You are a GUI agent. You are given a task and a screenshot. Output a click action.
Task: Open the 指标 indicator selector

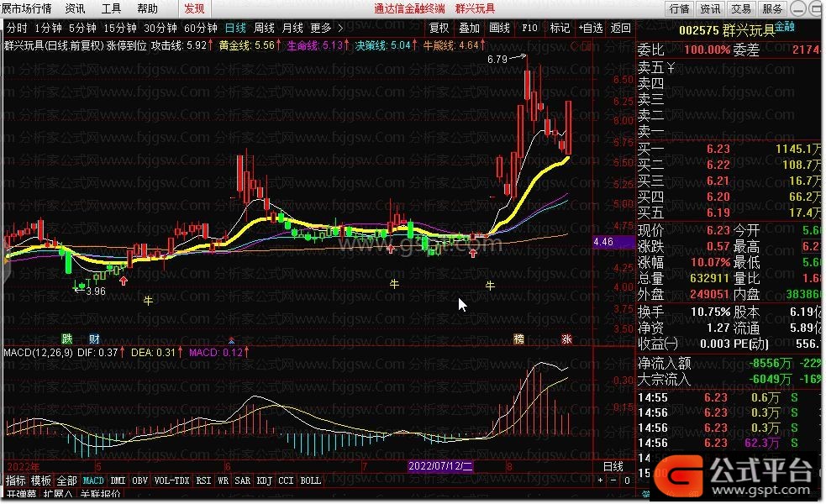pyautogui.click(x=15, y=480)
